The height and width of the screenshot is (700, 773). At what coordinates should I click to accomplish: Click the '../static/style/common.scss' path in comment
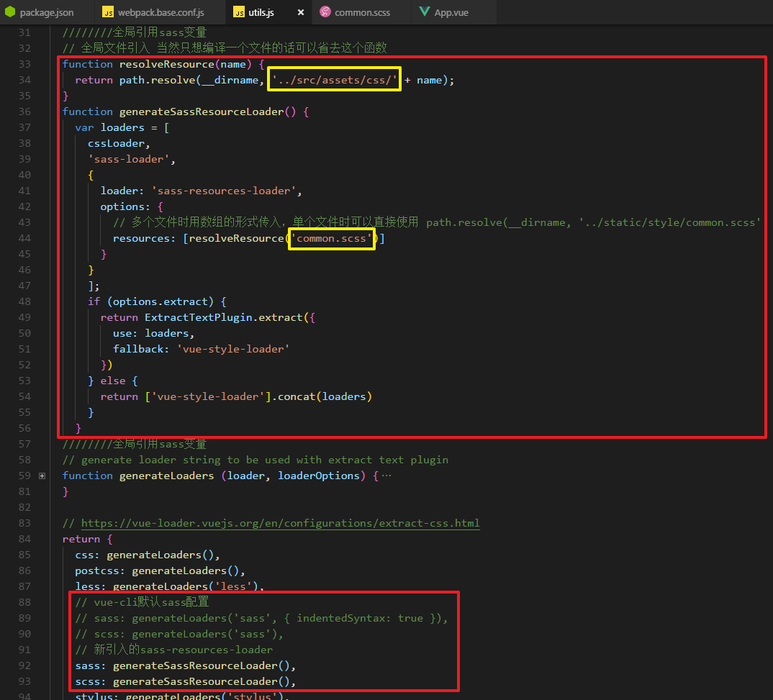pyautogui.click(x=669, y=222)
